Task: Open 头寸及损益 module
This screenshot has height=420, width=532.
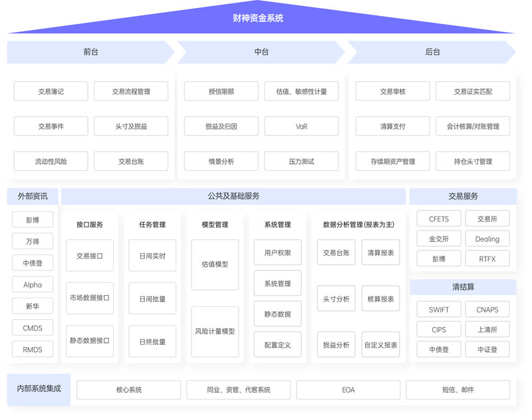Action: [x=131, y=126]
